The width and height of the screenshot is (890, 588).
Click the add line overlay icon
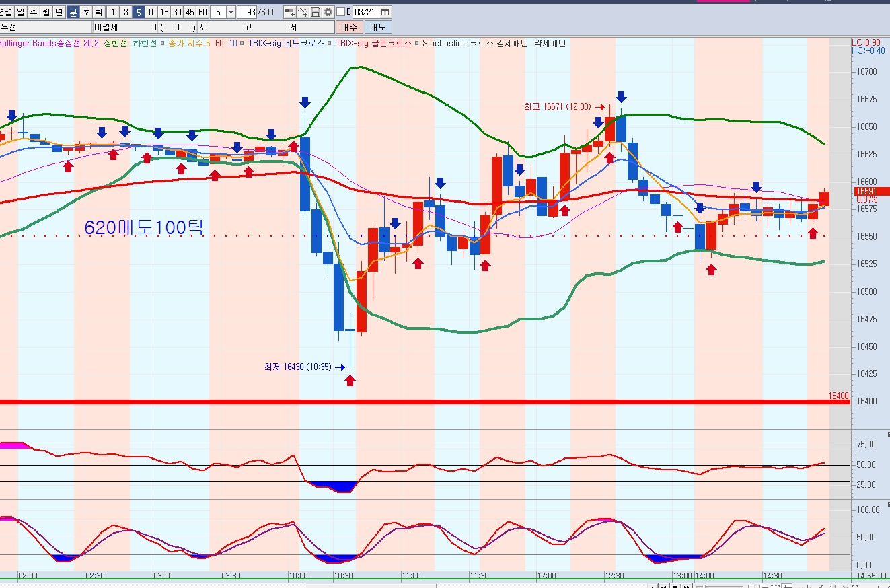(x=303, y=12)
